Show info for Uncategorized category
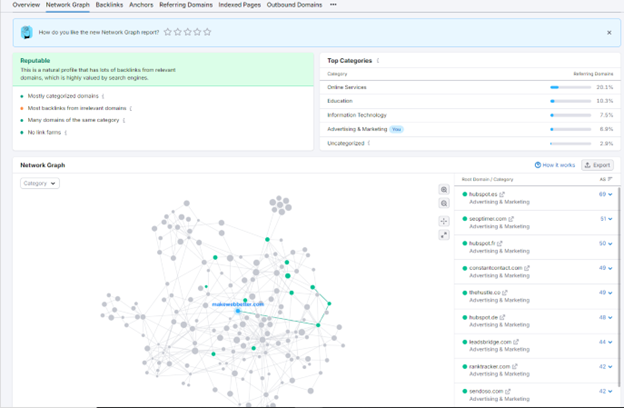 [369, 143]
